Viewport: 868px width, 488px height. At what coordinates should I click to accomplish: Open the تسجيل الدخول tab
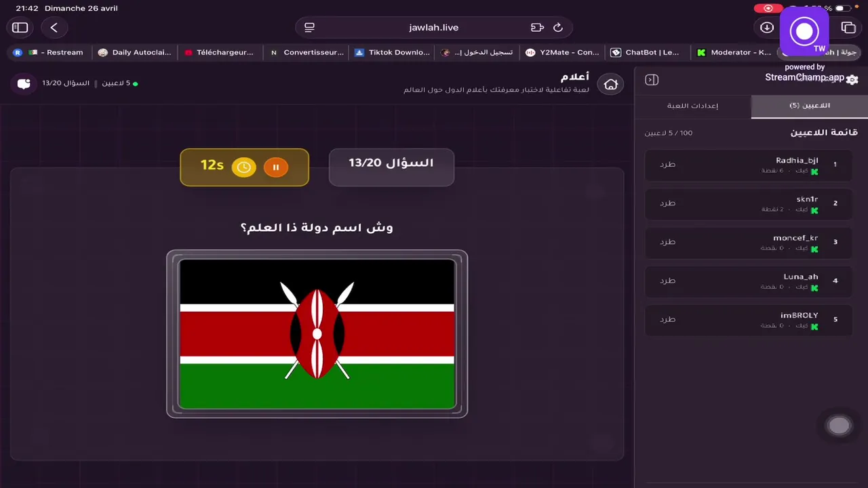tap(477, 52)
